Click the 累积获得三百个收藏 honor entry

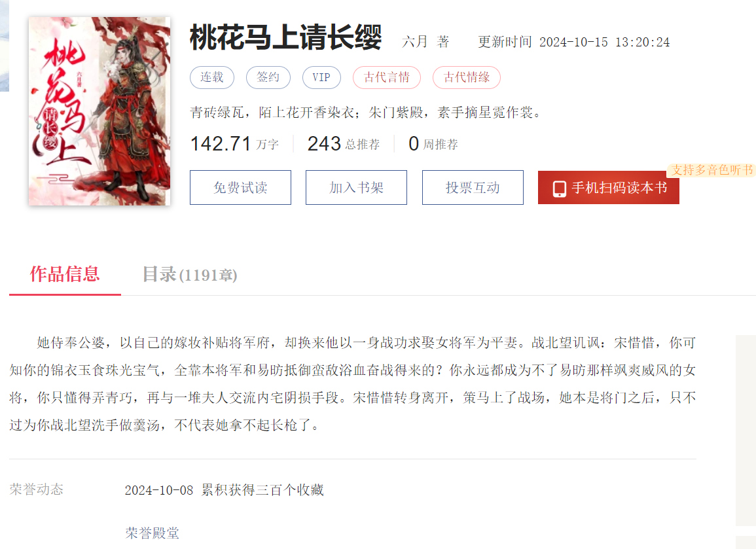click(262, 489)
